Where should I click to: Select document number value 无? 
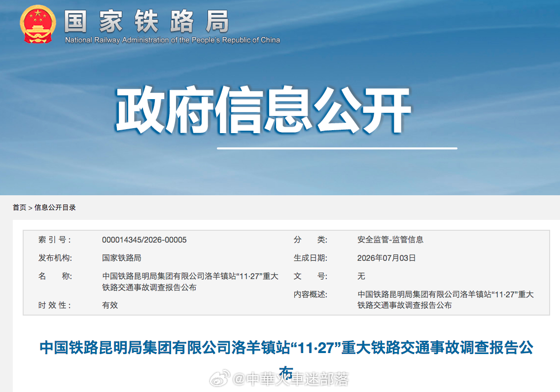tap(361, 276)
